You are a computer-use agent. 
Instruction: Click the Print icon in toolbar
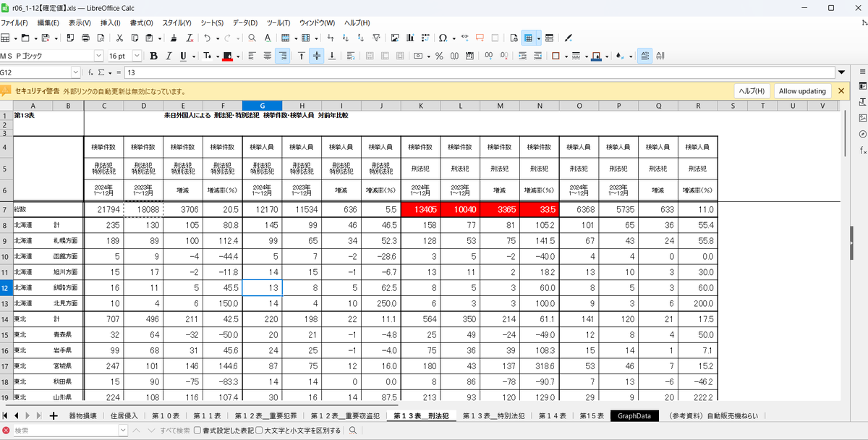pyautogui.click(x=87, y=38)
